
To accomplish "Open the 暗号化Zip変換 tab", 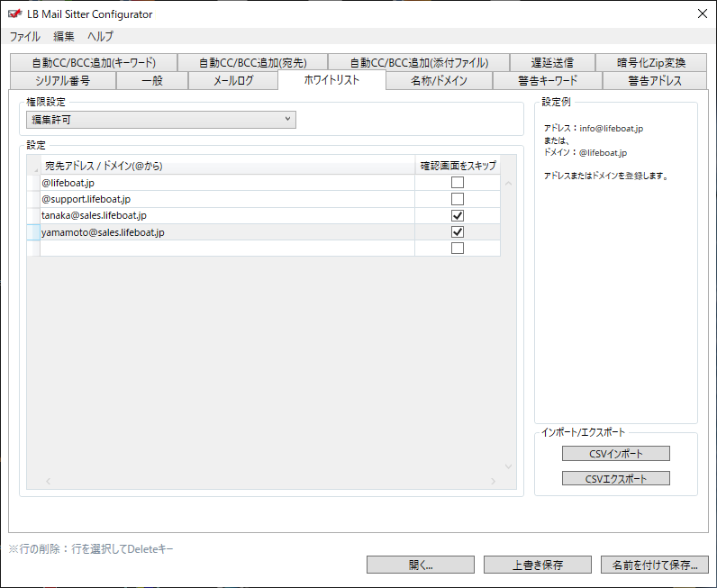I will click(x=651, y=63).
